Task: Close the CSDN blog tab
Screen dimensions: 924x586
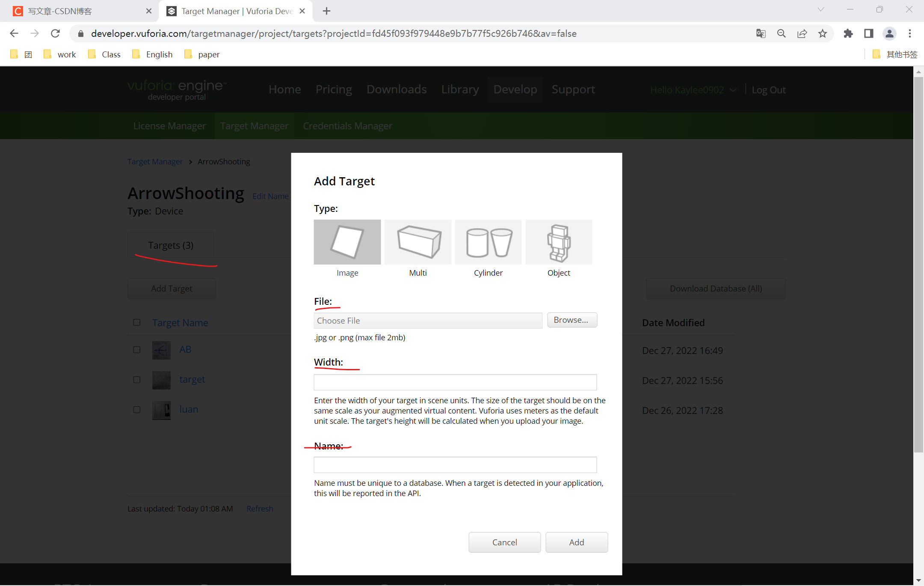Action: tap(148, 11)
